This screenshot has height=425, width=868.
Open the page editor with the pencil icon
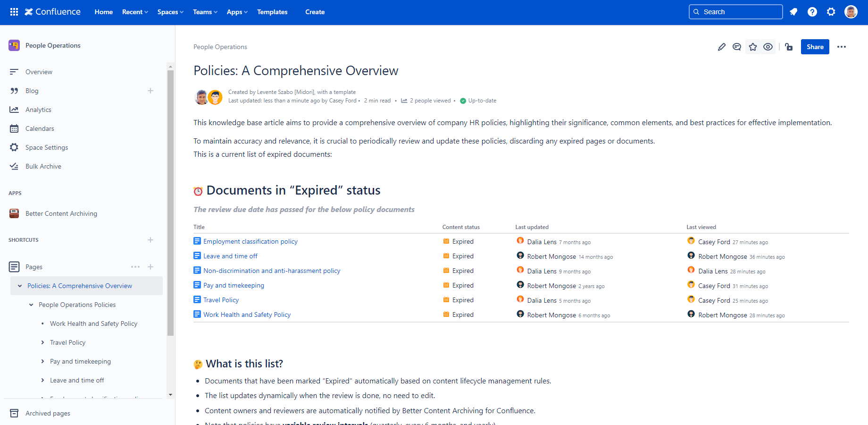click(x=721, y=47)
